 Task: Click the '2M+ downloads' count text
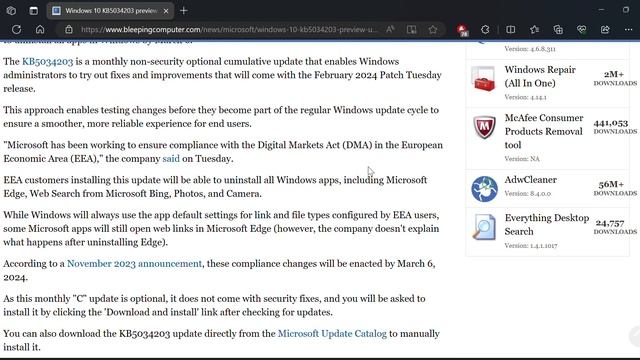click(x=615, y=78)
